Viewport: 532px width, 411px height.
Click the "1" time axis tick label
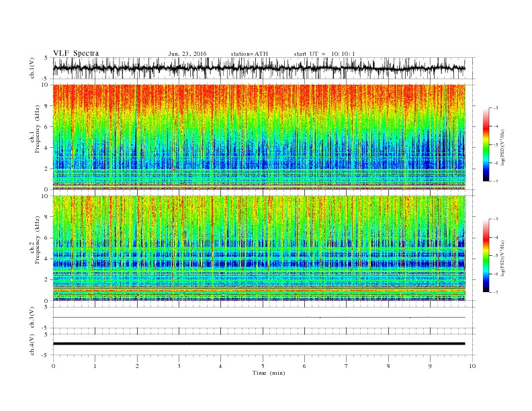pos(95,366)
